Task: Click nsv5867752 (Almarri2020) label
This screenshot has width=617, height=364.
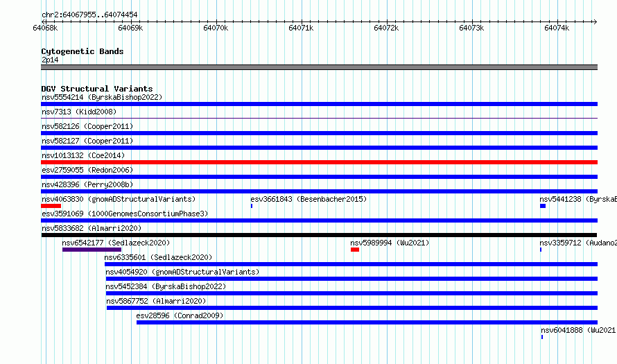Action: (156, 301)
